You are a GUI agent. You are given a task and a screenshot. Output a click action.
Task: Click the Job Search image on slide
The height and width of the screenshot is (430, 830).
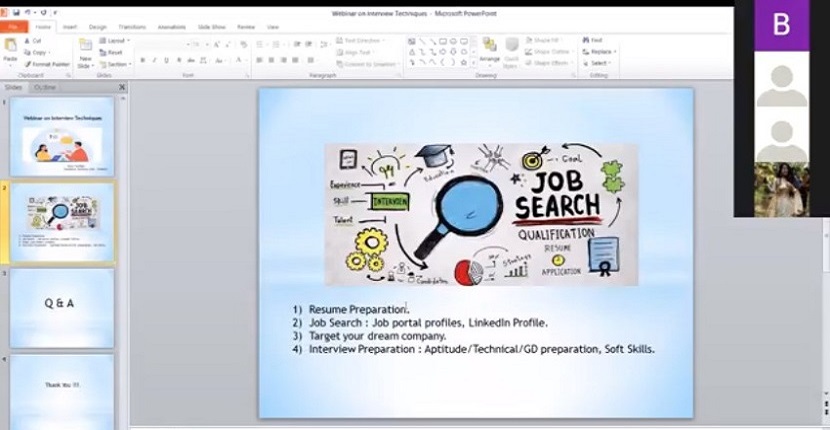click(481, 214)
